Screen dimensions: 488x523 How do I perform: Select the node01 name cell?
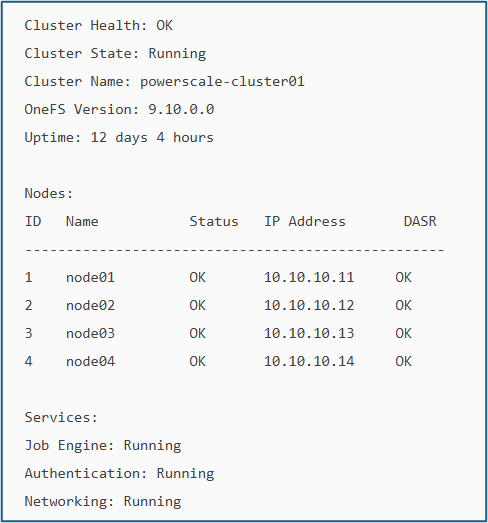click(90, 278)
